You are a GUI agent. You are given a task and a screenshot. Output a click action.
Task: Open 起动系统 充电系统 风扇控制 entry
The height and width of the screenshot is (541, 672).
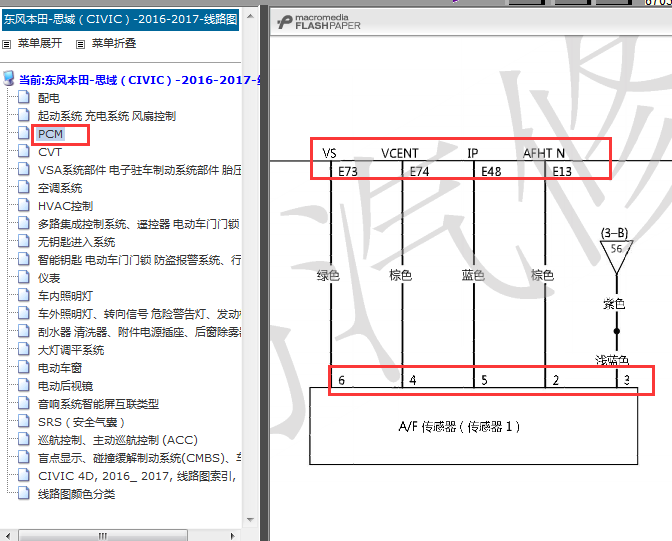[x=107, y=116]
